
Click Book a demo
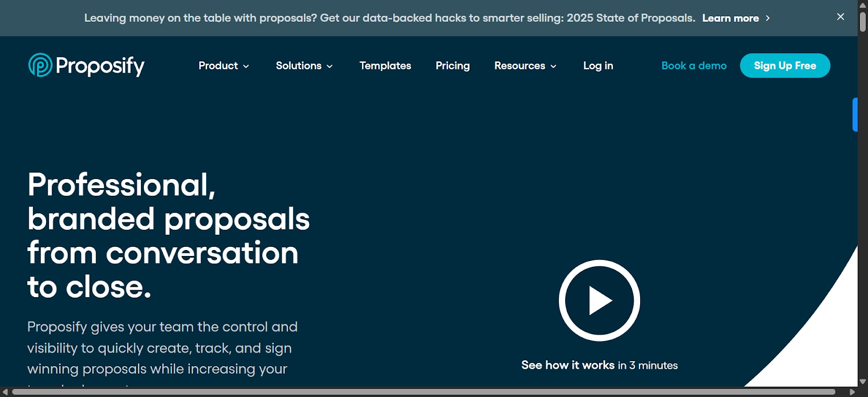[x=694, y=66]
